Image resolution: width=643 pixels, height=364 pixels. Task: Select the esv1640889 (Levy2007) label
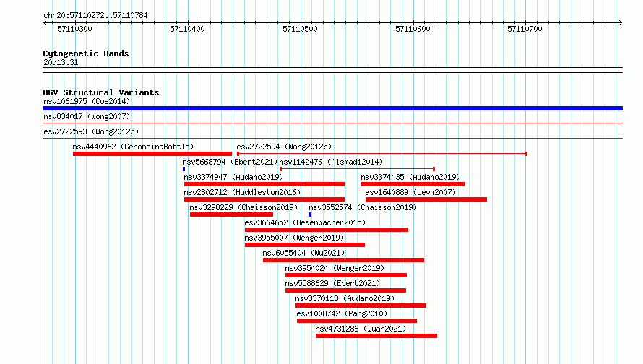(410, 192)
